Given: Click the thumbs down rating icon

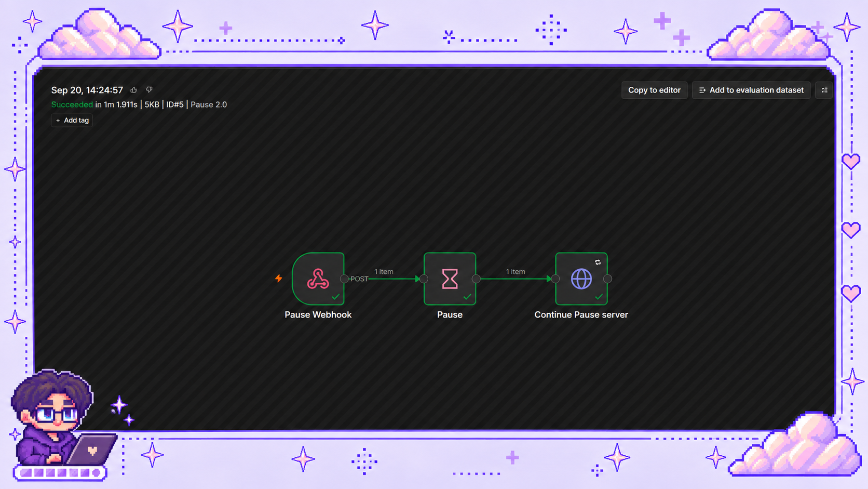Looking at the screenshot, I should click(x=149, y=90).
